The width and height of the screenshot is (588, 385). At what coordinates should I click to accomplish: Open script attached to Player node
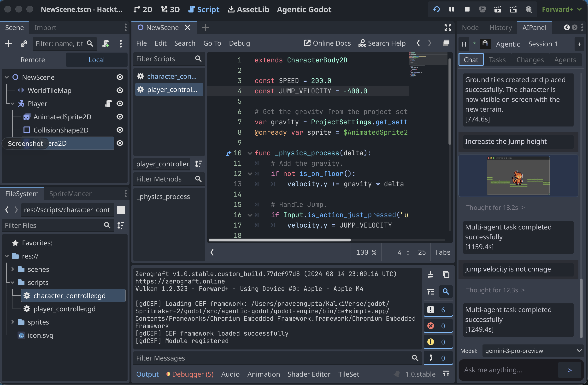tap(108, 104)
